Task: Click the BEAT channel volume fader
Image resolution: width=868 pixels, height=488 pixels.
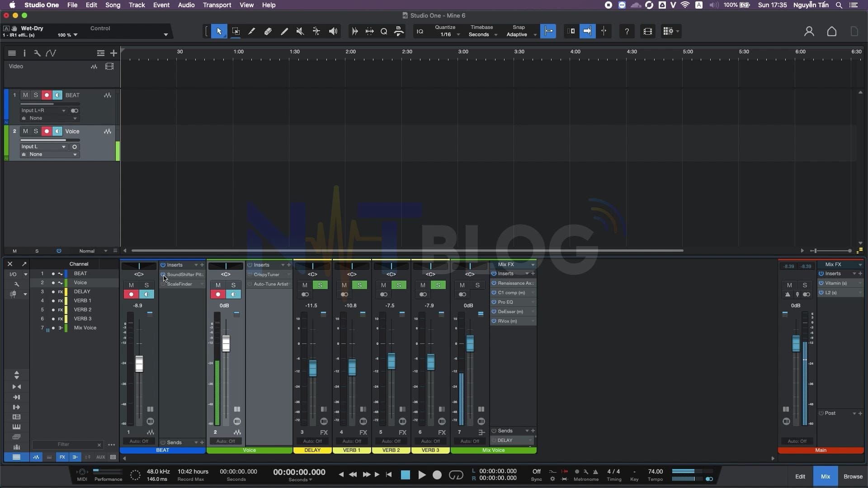Action: point(139,364)
